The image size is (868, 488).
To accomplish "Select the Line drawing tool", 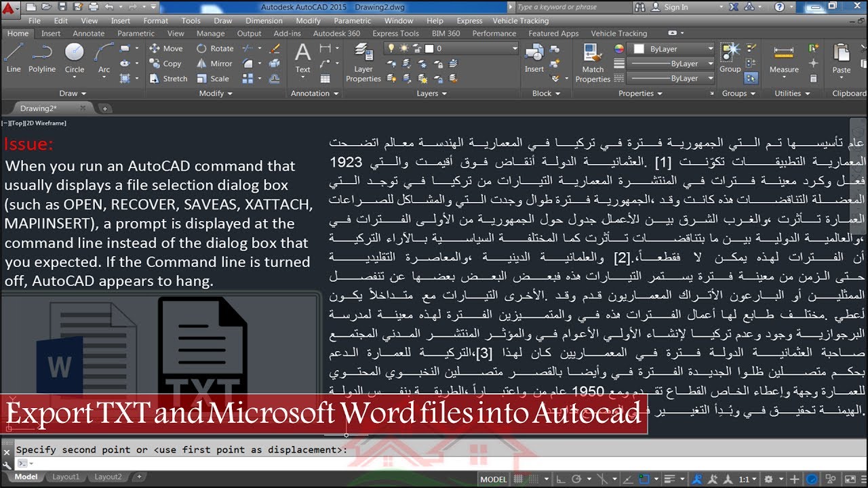I will click(14, 58).
